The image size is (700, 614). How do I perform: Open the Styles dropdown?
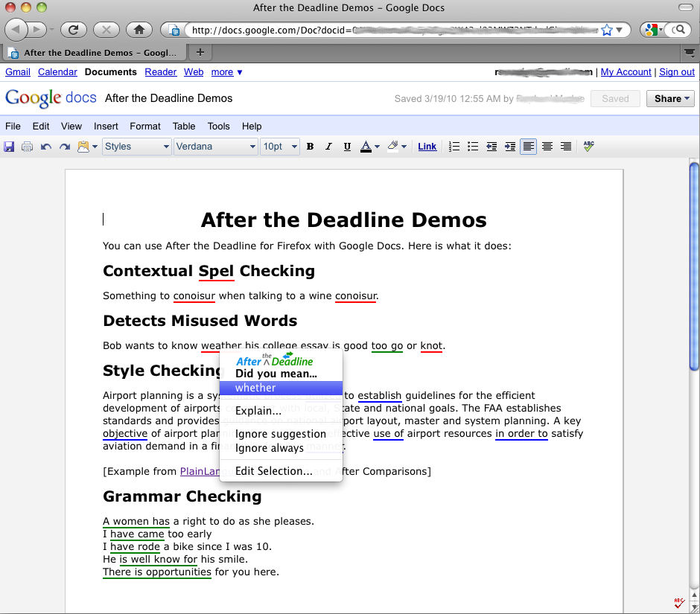point(137,147)
